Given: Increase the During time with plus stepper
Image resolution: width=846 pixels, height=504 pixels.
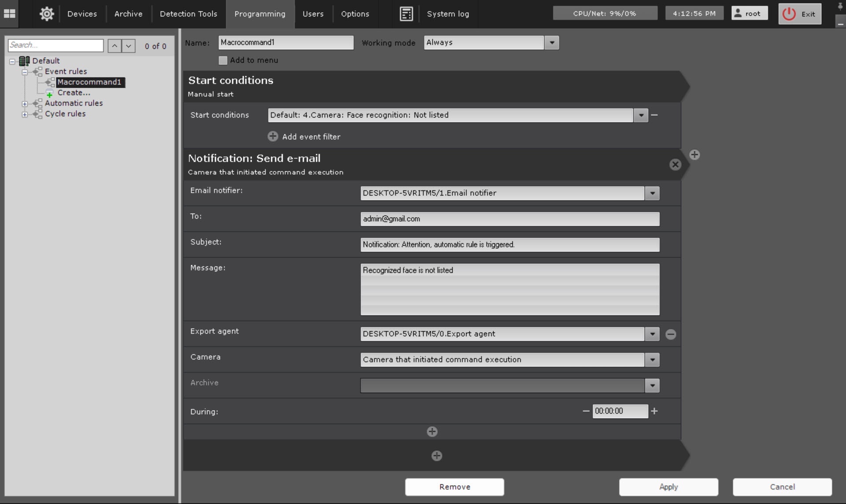Looking at the screenshot, I should 654,411.
